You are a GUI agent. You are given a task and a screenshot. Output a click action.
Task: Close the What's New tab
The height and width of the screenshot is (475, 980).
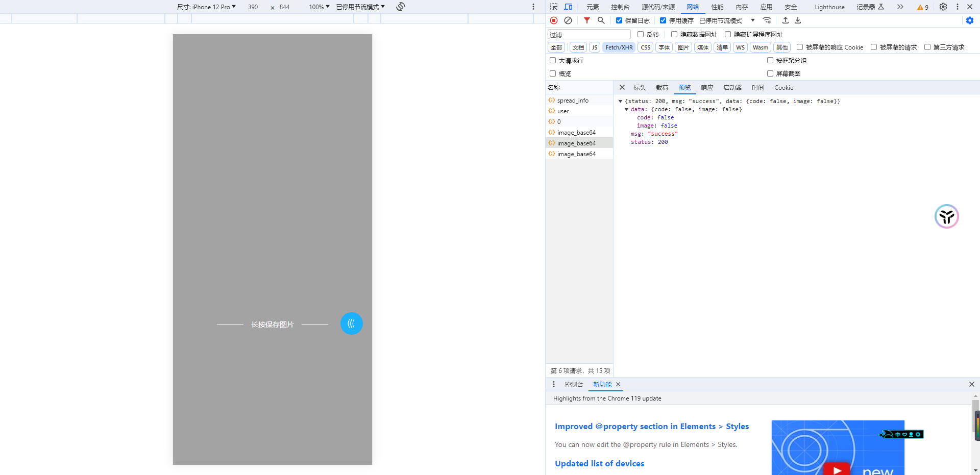pos(618,384)
